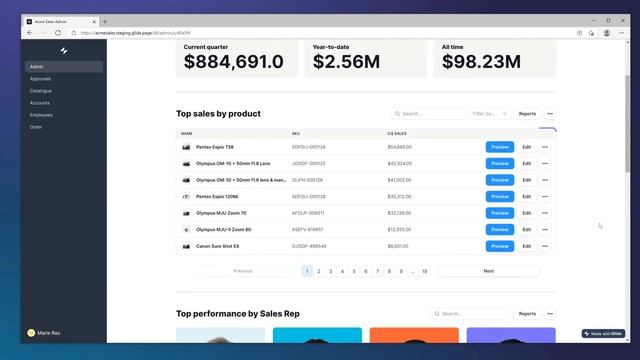
Task: Open more options for Canon Sure Shot EX
Action: point(545,246)
